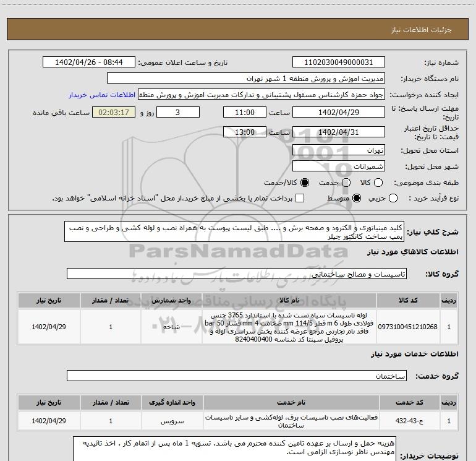Click the response deadline date 1402/04/29 field
The width and height of the screenshot is (476, 461).
coord(339,112)
